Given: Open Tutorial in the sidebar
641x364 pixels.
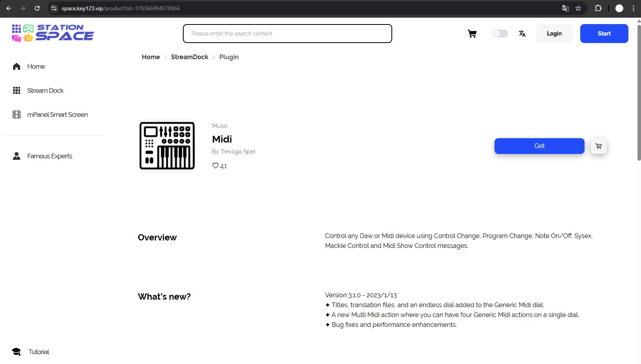Looking at the screenshot, I should tap(39, 352).
